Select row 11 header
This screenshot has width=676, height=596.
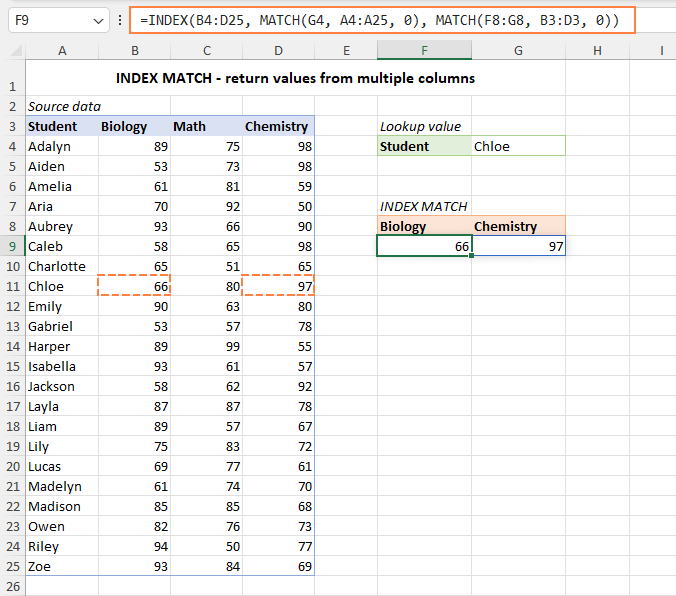click(x=13, y=286)
